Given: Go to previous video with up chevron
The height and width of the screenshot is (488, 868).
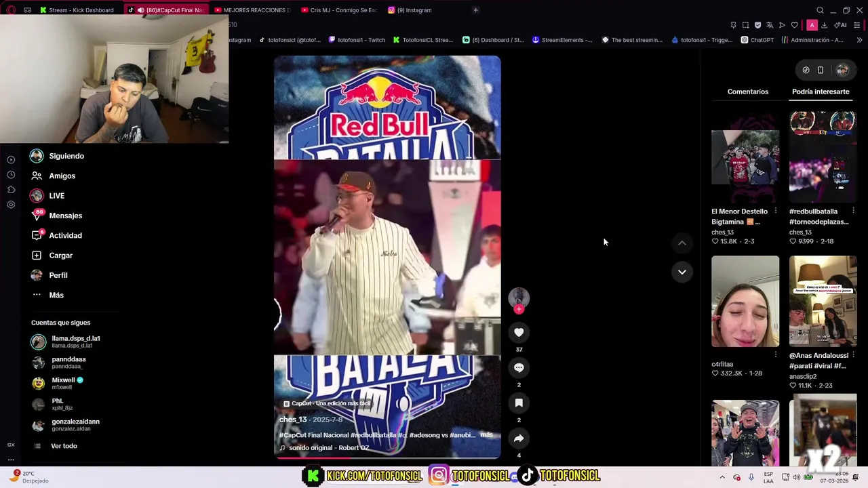Looking at the screenshot, I should tap(682, 243).
